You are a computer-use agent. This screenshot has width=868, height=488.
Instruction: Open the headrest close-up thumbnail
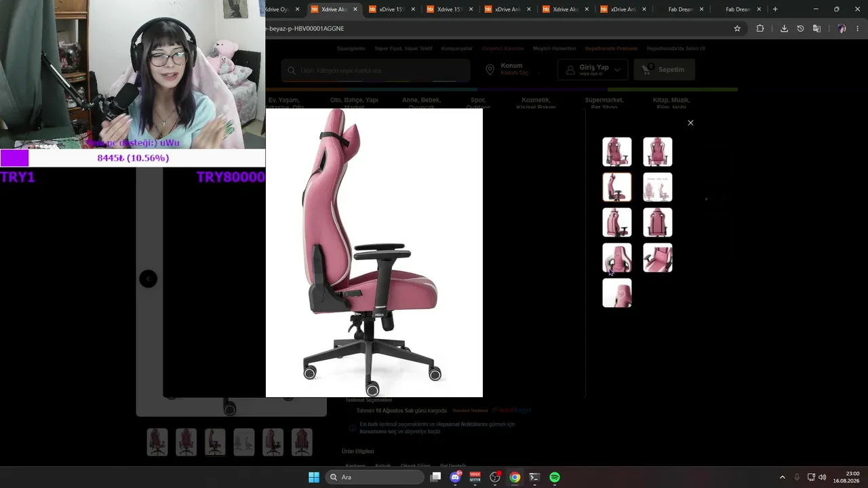(x=617, y=258)
